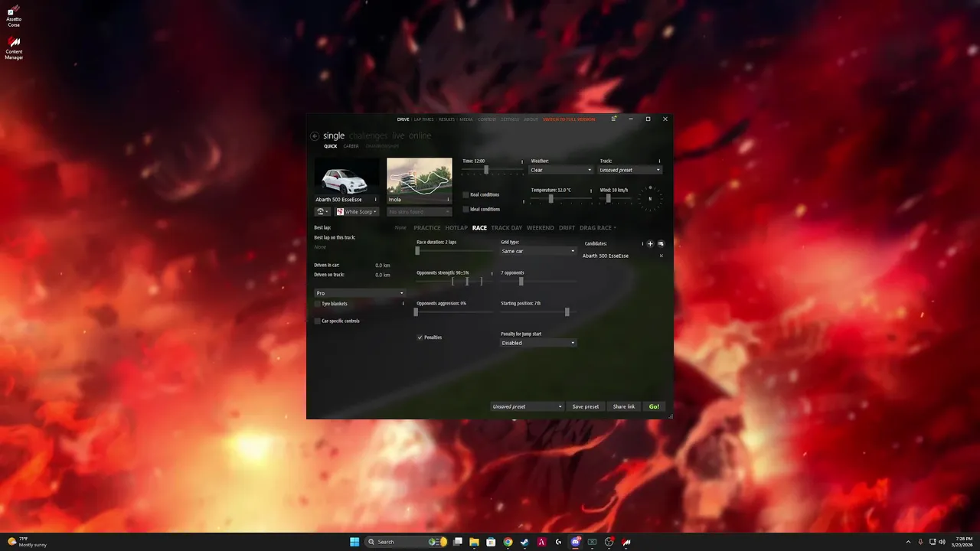This screenshot has height=551, width=980.
Task: Uncheck the Penalties checkbox
Action: pos(420,337)
